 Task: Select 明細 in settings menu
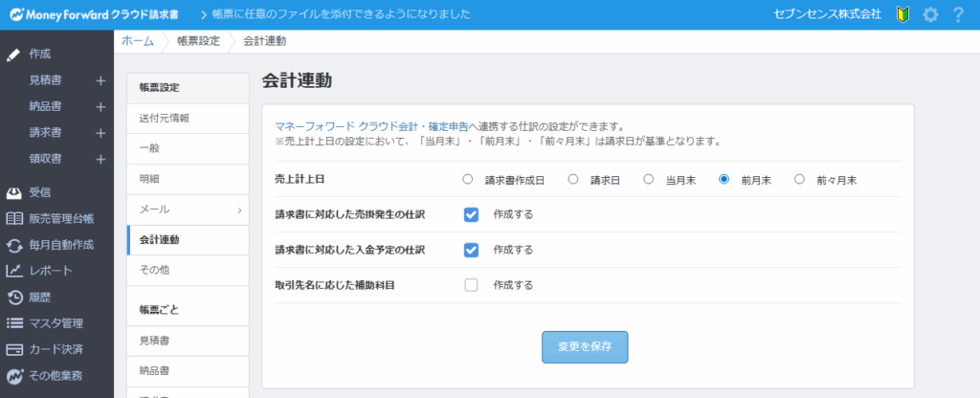tap(150, 179)
